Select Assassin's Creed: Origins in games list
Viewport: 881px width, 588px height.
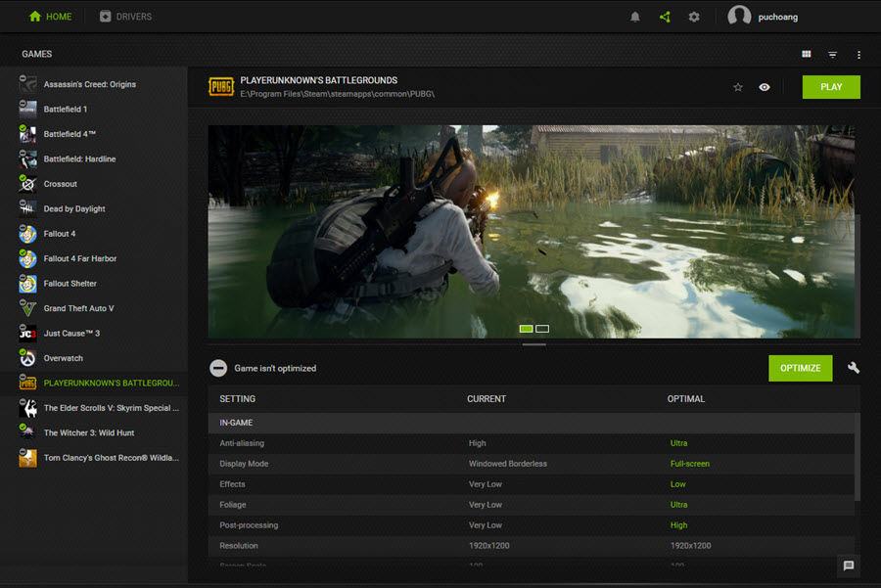(x=94, y=84)
